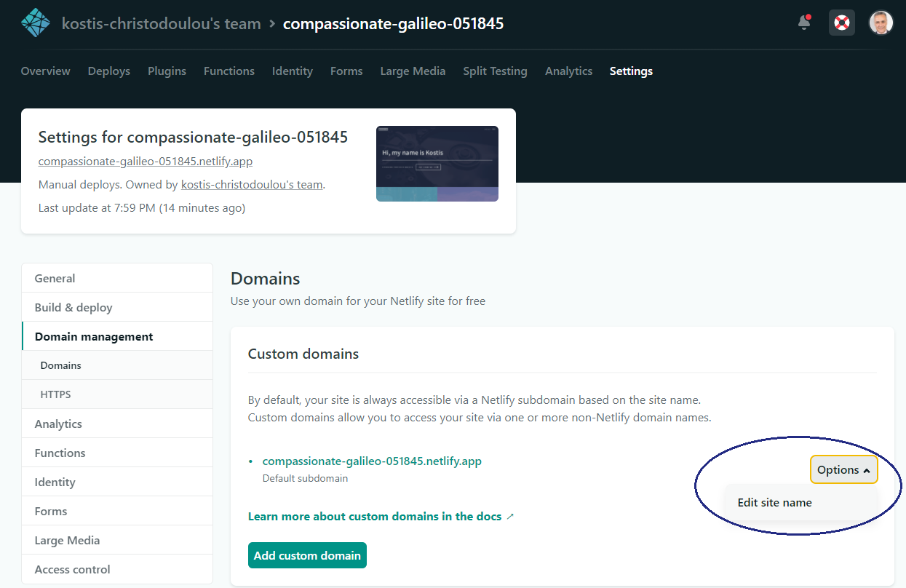Open the Split Testing tab
This screenshot has width=906, height=588.
495,71
